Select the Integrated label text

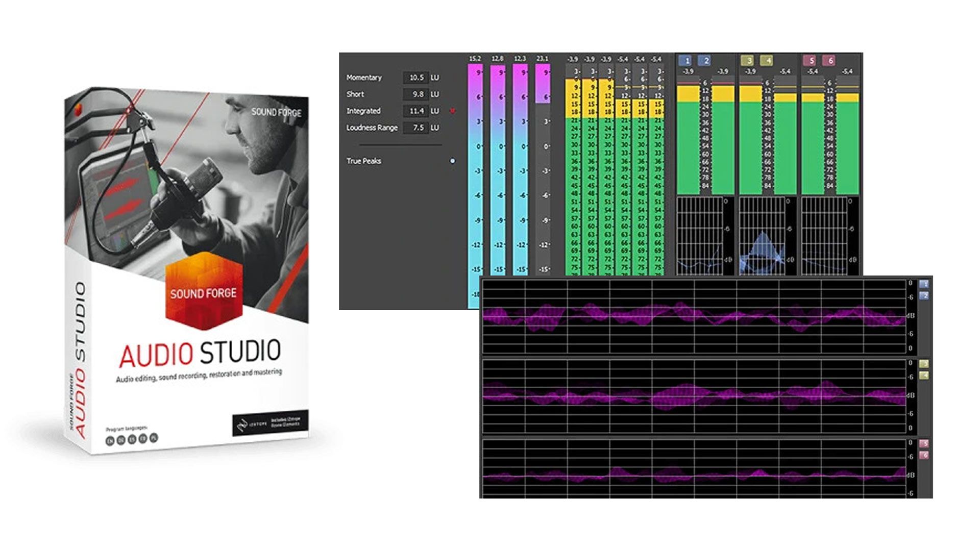click(x=363, y=110)
